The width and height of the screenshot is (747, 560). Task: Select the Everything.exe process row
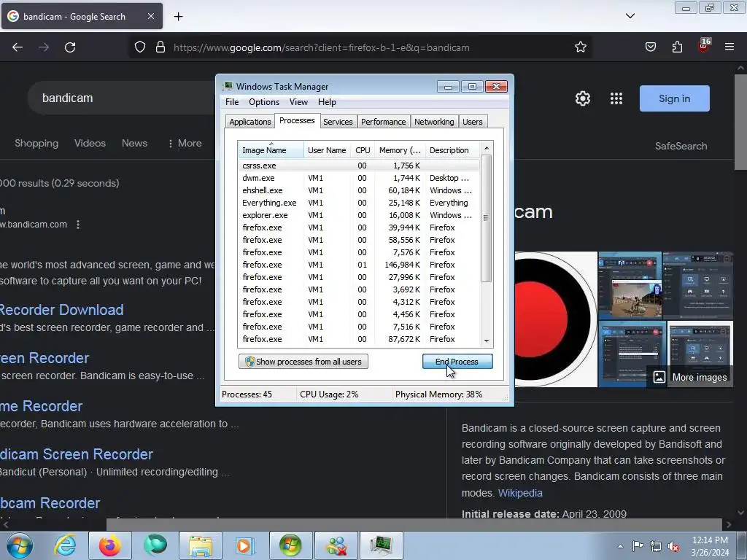pyautogui.click(x=359, y=203)
